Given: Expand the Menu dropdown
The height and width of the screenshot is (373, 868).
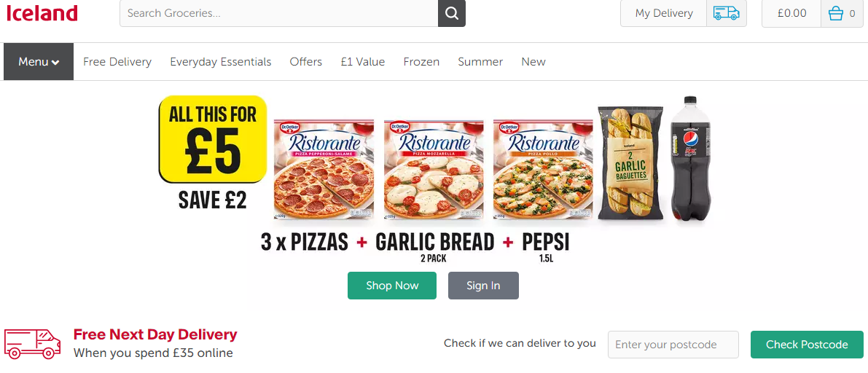Looking at the screenshot, I should pos(39,62).
